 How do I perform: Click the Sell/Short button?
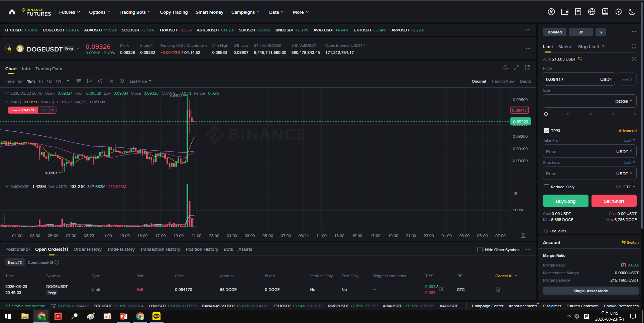coord(614,201)
